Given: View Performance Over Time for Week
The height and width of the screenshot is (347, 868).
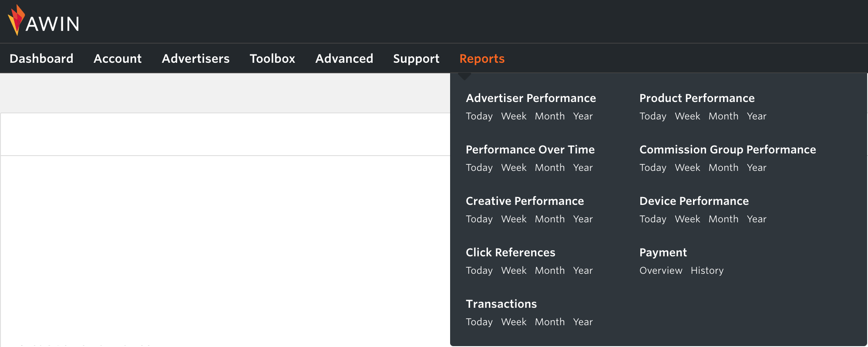Looking at the screenshot, I should (514, 168).
